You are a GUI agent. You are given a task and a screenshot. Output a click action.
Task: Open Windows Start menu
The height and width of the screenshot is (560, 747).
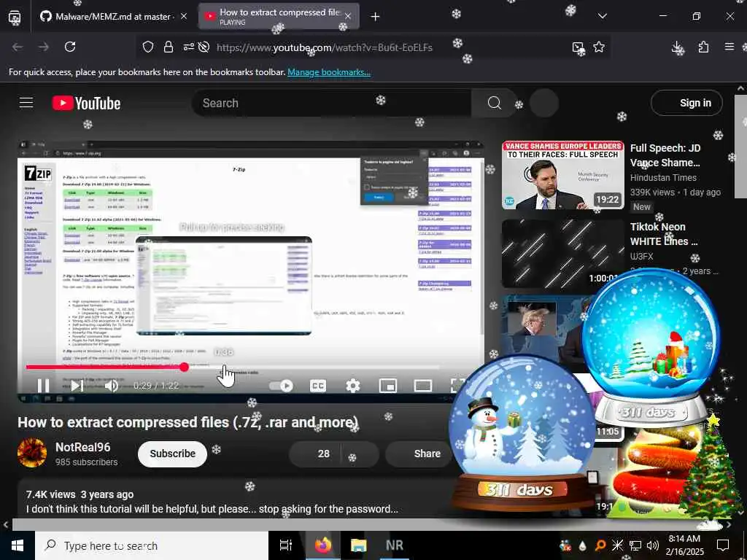[18, 545]
